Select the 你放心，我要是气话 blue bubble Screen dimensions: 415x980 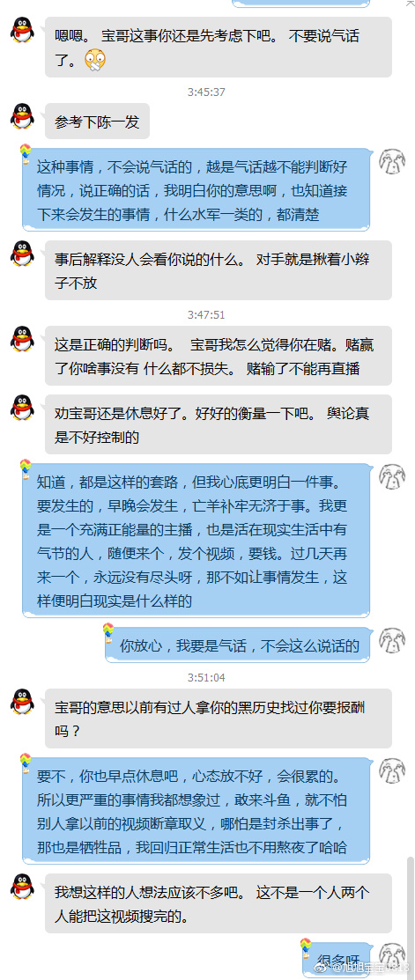pos(238,645)
